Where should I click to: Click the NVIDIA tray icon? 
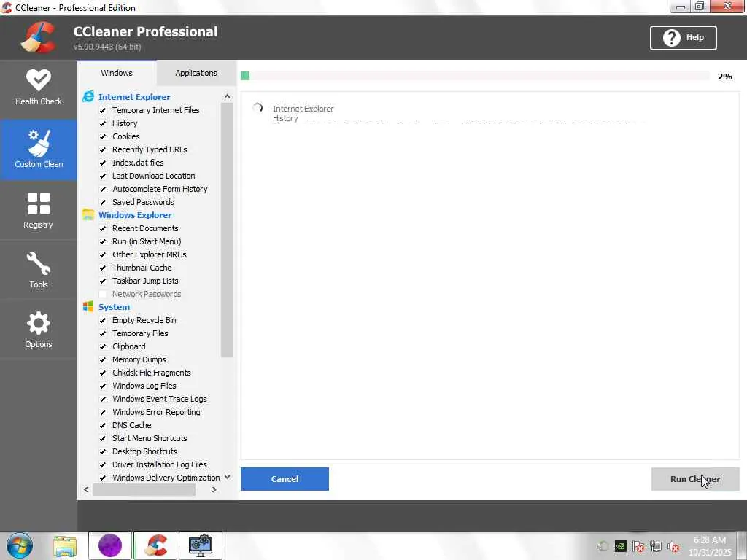coord(620,546)
